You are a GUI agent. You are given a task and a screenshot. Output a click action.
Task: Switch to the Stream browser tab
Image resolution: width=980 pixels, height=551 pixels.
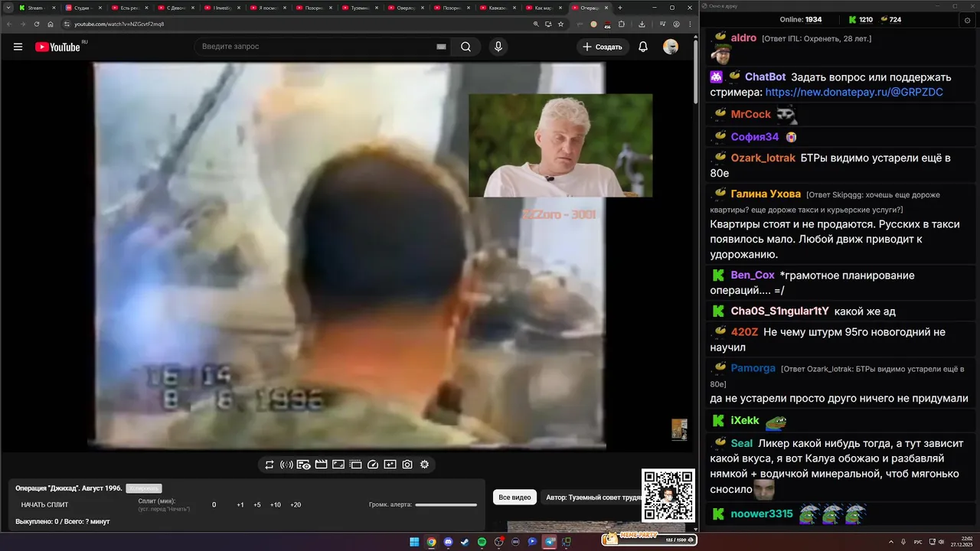point(38,8)
